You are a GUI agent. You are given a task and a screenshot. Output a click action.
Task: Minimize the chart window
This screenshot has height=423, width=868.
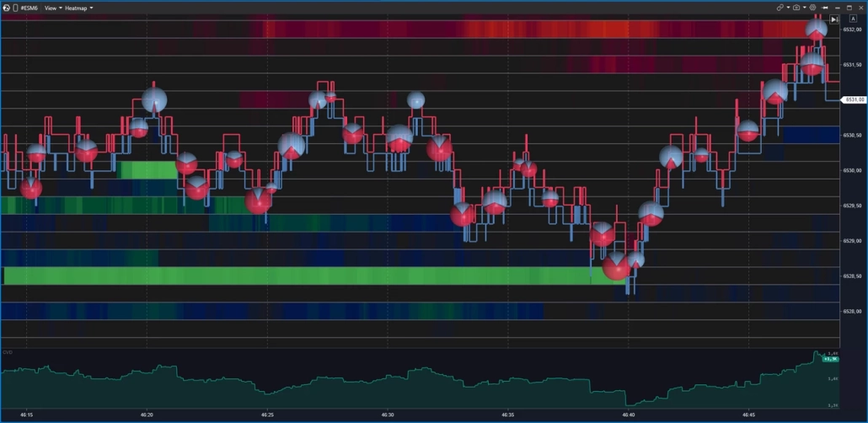coord(836,8)
